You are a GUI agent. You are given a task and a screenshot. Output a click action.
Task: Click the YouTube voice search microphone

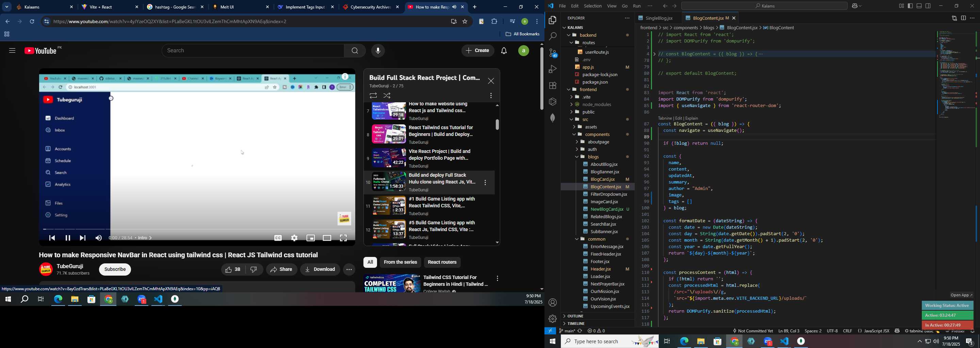point(378,51)
